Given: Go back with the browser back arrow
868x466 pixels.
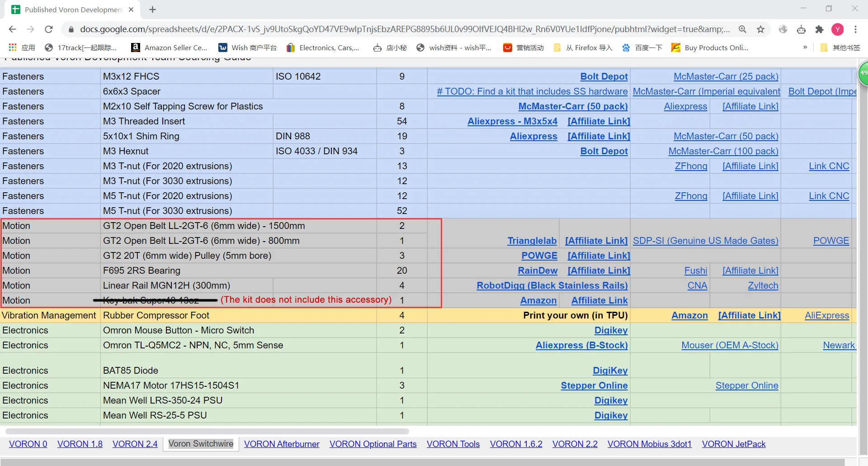Looking at the screenshot, I should (x=12, y=29).
